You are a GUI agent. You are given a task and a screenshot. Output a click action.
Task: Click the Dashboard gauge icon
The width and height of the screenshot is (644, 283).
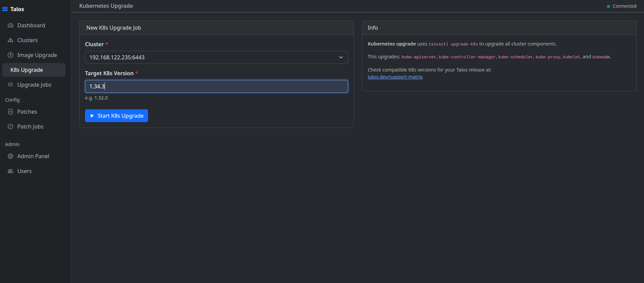[x=10, y=25]
